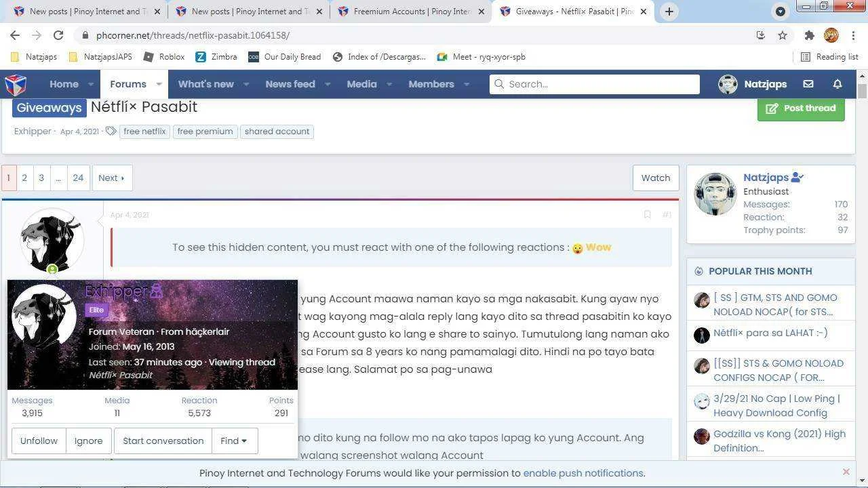This screenshot has width=868, height=488.
Task: Install the site using the address bar icon
Action: click(x=760, y=35)
